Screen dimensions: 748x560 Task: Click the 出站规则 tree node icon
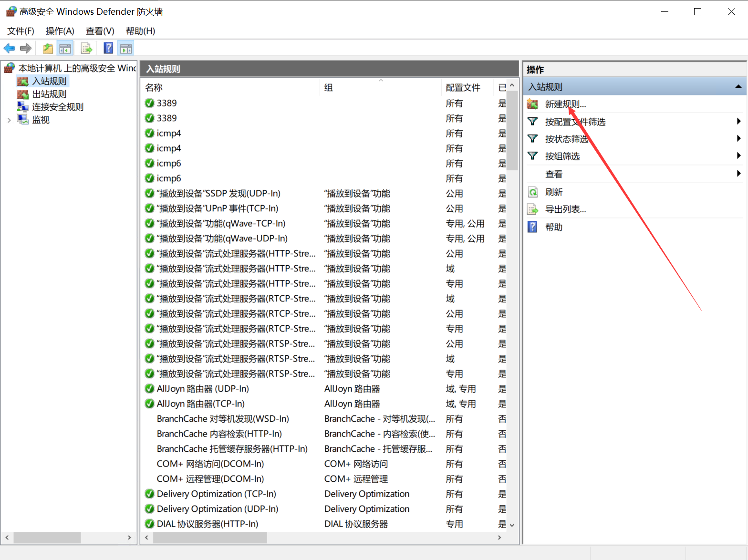click(23, 94)
